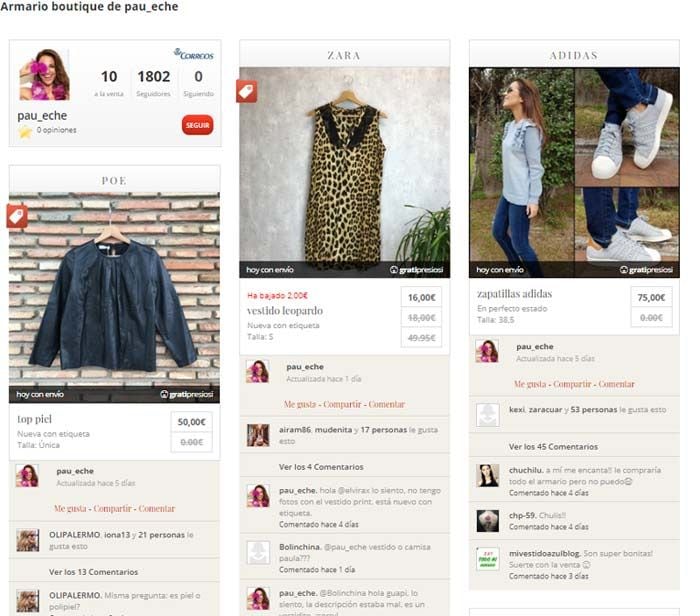
Task: Expand 'Ver los 13 Comentarios'
Action: (x=93, y=572)
